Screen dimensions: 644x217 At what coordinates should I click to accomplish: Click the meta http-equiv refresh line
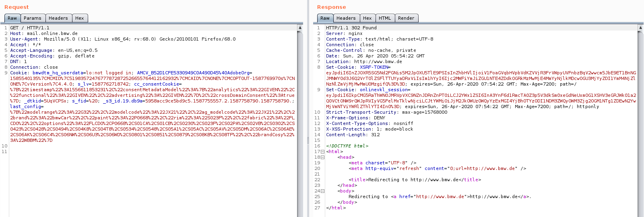click(437, 168)
